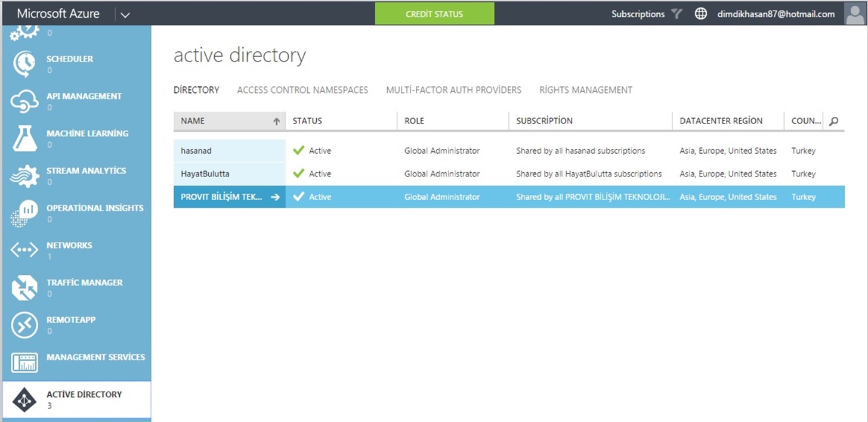Click Global Administrator in HayatBulutta row
Viewport: 868px width, 422px height.
click(x=442, y=174)
